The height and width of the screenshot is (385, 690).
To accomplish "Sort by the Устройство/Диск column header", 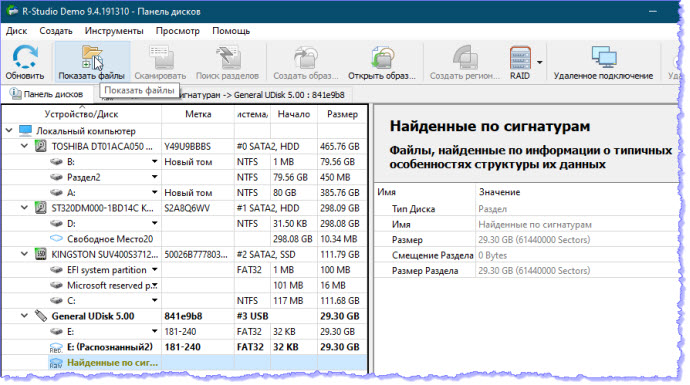I will 81,114.
